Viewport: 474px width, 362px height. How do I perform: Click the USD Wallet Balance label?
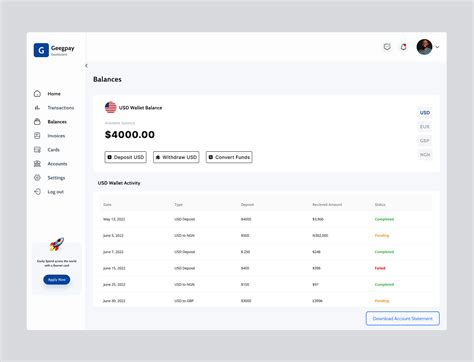[140, 108]
